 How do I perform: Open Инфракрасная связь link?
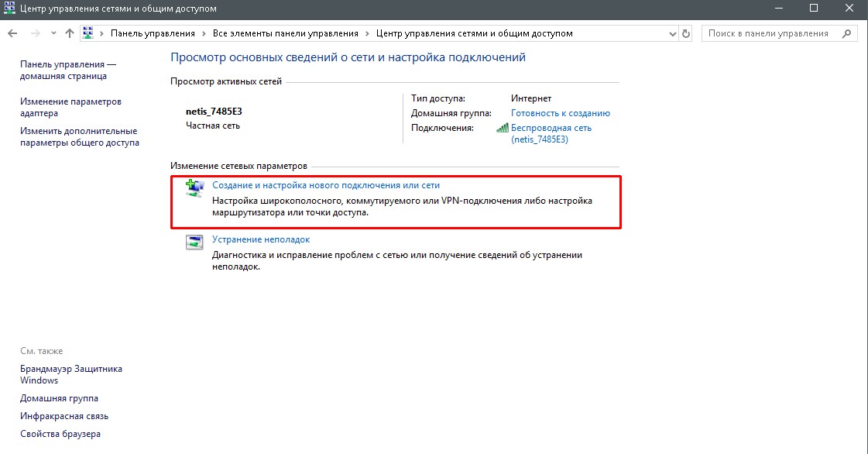tap(64, 416)
